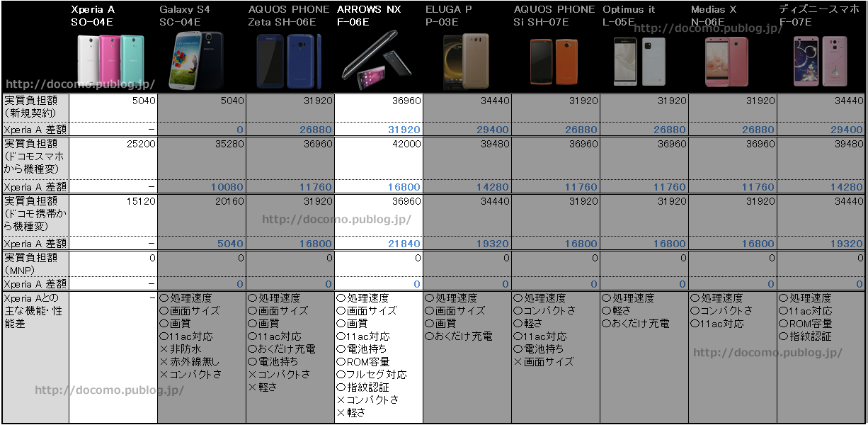Click the '実質負担額 (ドコモスマホから機種変)' row label
Image resolution: width=868 pixels, height=425 pixels.
pyautogui.click(x=35, y=158)
